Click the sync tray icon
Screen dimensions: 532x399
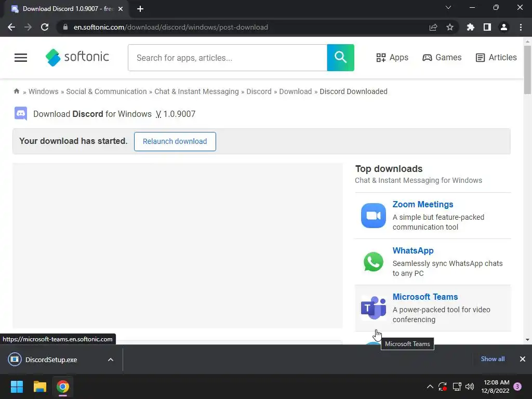tap(443, 387)
